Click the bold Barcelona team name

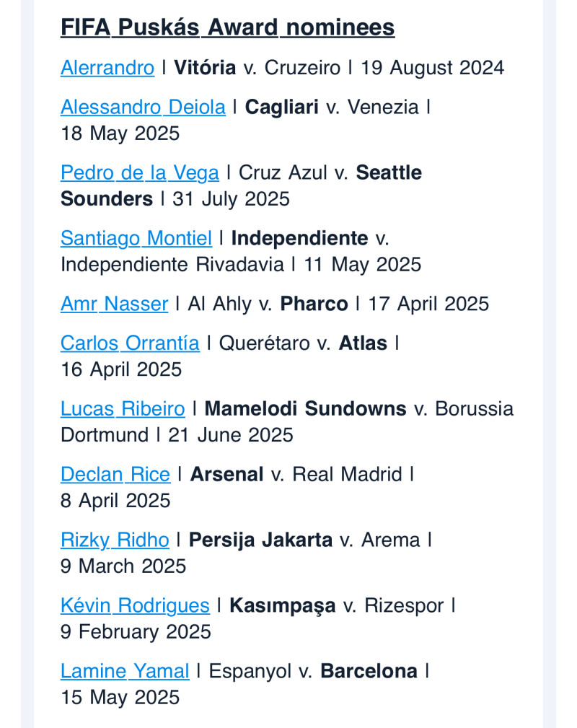pyautogui.click(x=369, y=671)
